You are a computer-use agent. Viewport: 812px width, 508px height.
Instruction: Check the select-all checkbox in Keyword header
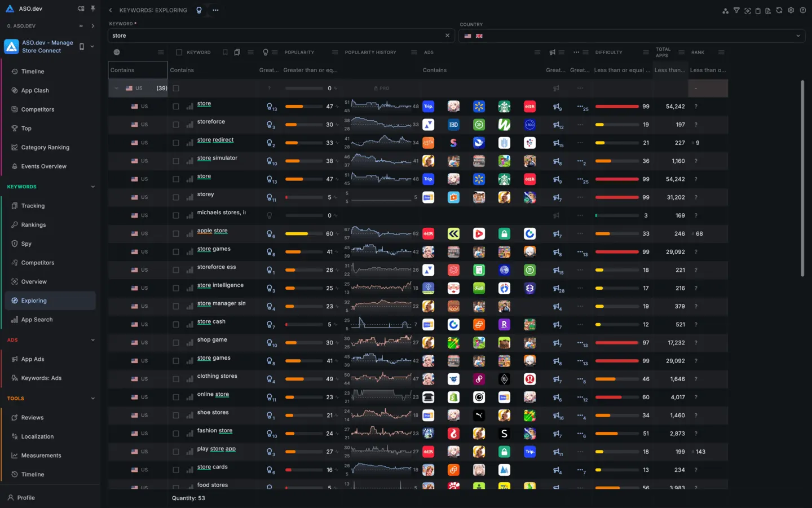click(x=179, y=52)
